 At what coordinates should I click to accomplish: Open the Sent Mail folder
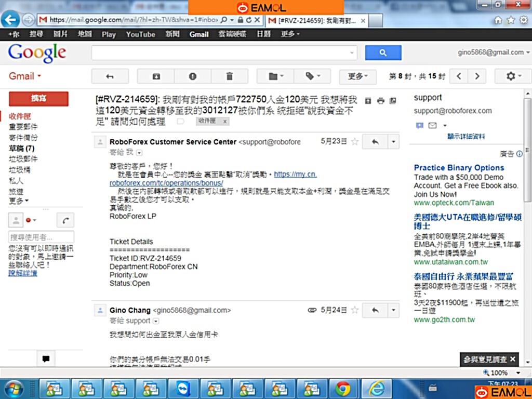[x=23, y=137]
